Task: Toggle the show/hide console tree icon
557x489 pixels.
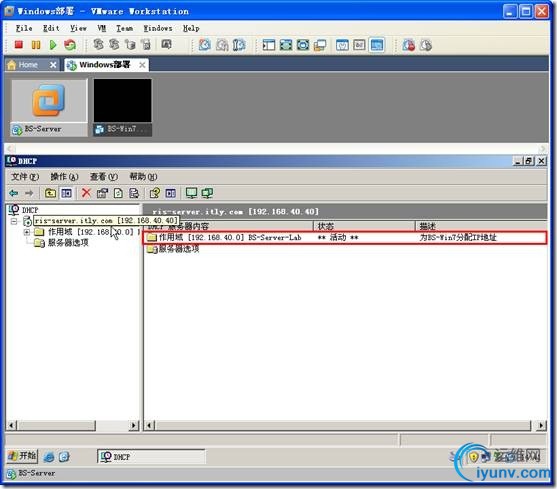Action: (66, 193)
